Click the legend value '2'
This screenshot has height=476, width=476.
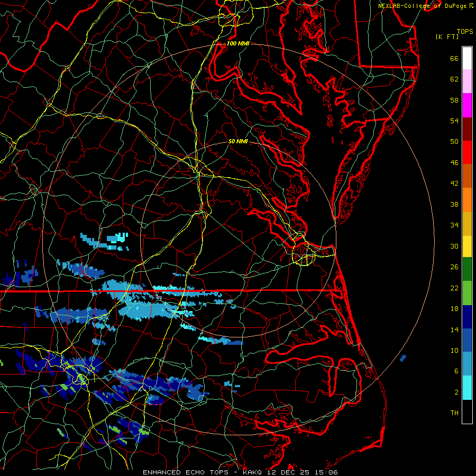coord(456,392)
